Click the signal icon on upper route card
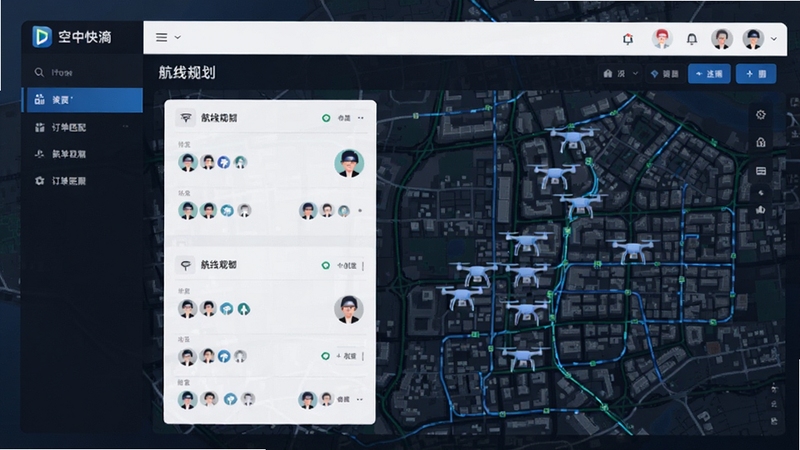 pos(186,118)
